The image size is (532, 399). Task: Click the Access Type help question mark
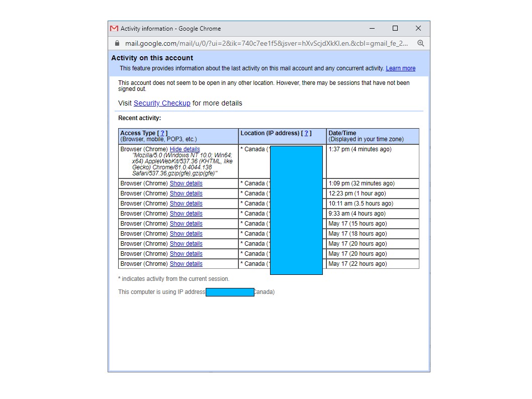(162, 133)
